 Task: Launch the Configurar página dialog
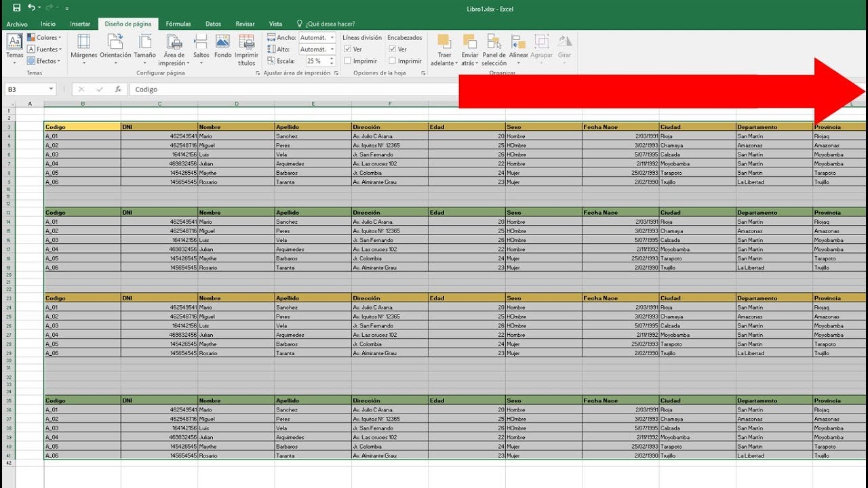click(x=258, y=73)
